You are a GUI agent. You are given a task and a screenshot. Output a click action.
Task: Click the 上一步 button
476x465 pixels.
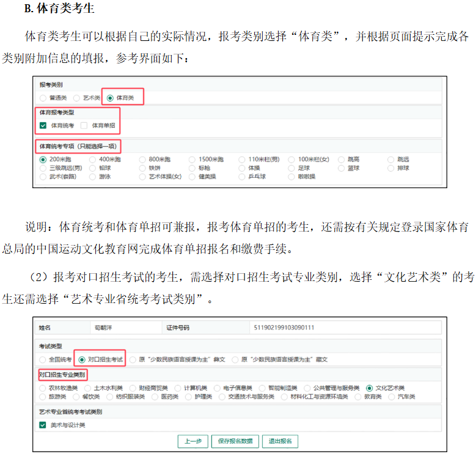point(192,441)
